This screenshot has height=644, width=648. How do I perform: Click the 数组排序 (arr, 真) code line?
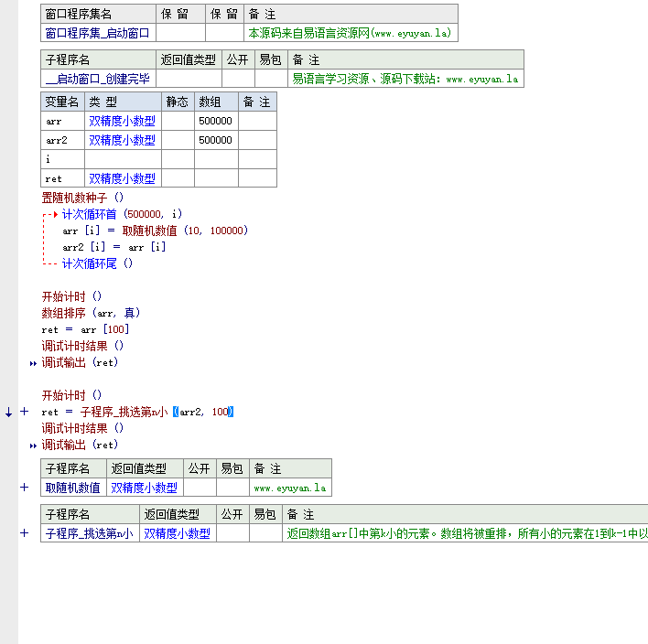[x=91, y=313]
